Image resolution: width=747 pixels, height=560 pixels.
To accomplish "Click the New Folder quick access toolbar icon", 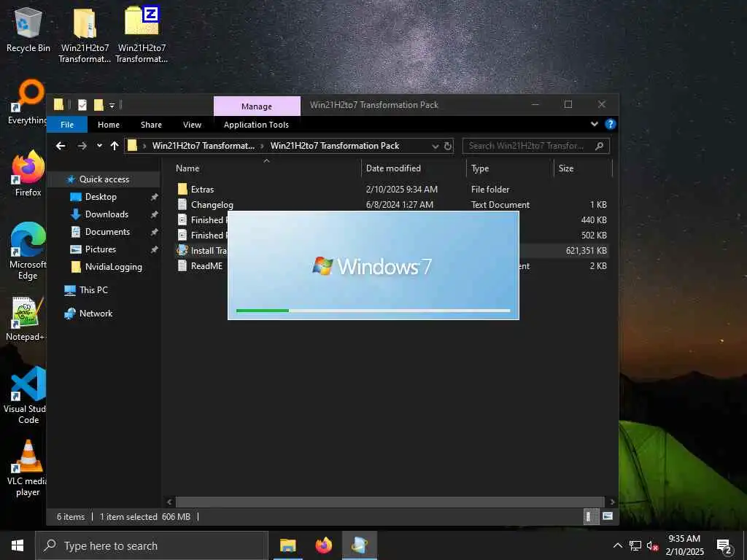I will click(98, 105).
